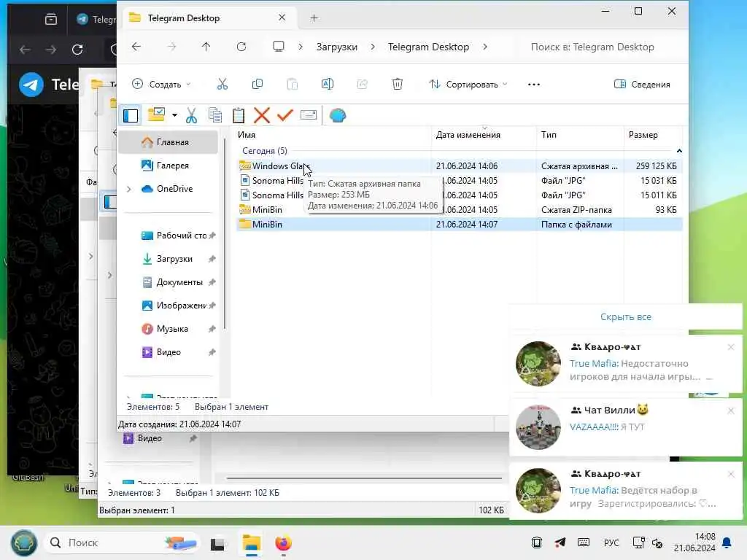Viewport: 747px width, 560px height.
Task: Open the notification bell in the taskbar
Action: pyautogui.click(x=727, y=542)
